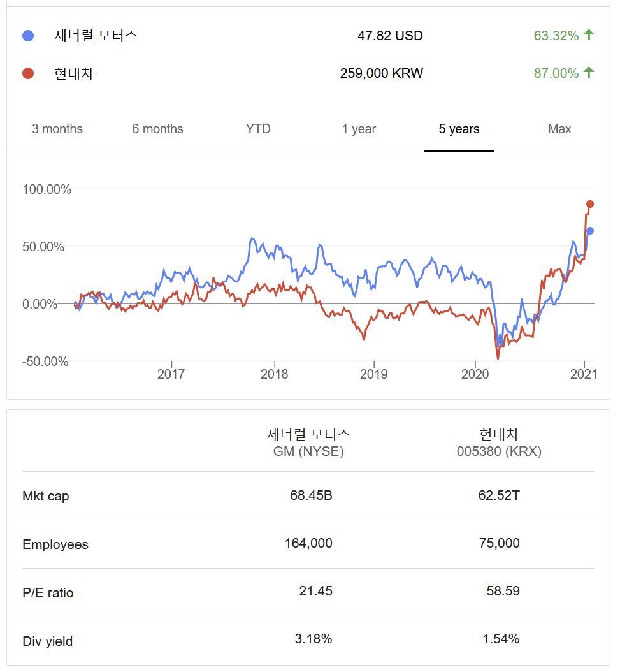Click the blue General Motors legend dot
Image resolution: width=620 pixels, height=672 pixels.
(x=28, y=36)
